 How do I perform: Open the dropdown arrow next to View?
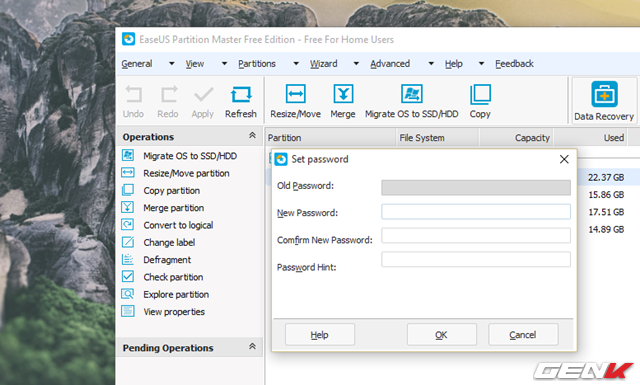224,64
